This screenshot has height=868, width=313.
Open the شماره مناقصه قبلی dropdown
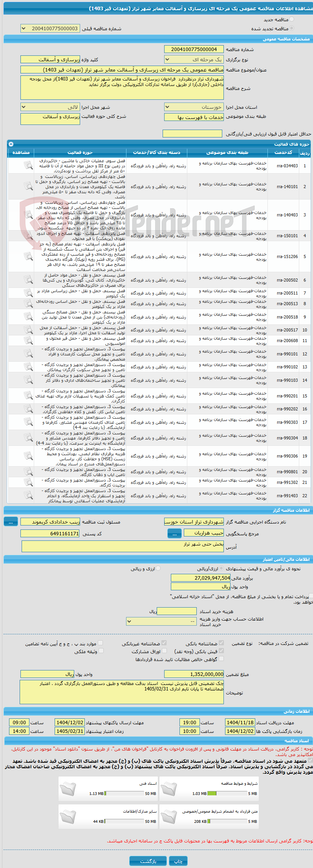coord(50,29)
